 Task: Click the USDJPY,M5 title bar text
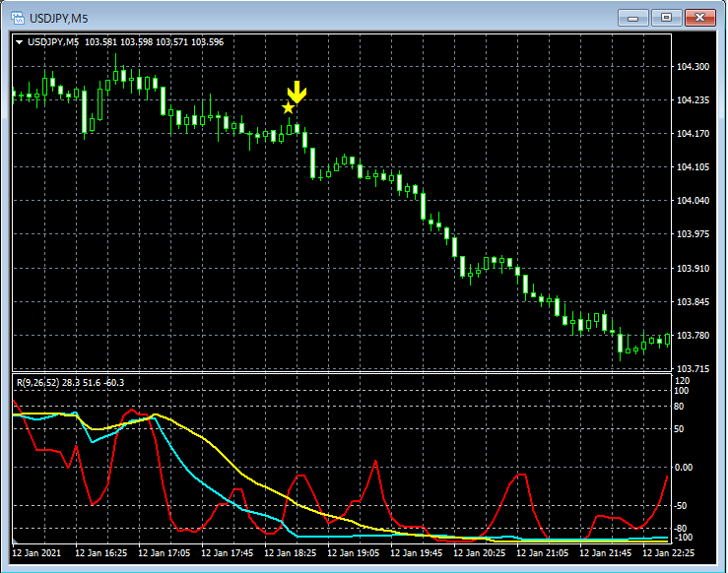coord(57,18)
